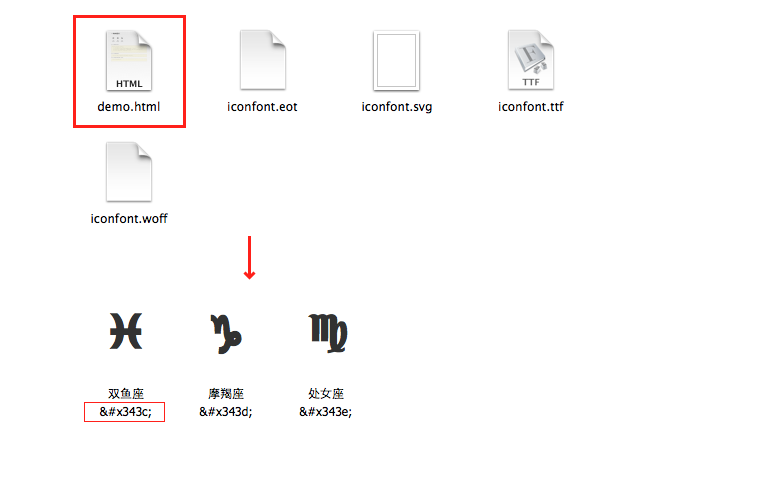Click the 处女座 label text
Screen dimensions: 758x479
326,393
